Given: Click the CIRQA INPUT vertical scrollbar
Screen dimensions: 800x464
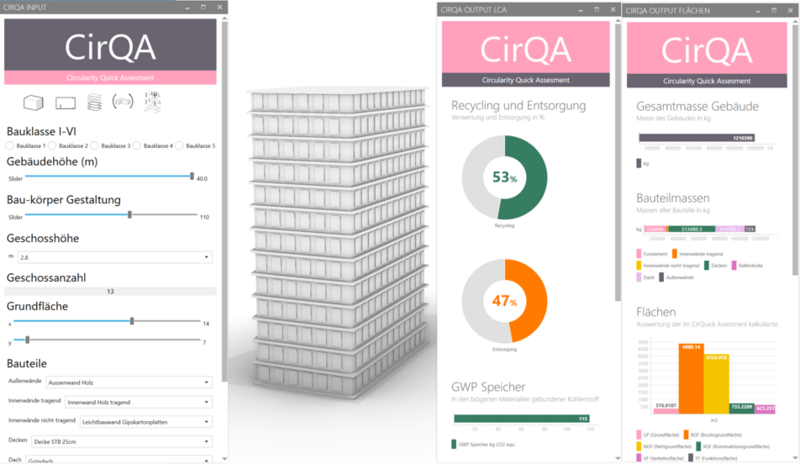Looking at the screenshot, I should pos(224,202).
